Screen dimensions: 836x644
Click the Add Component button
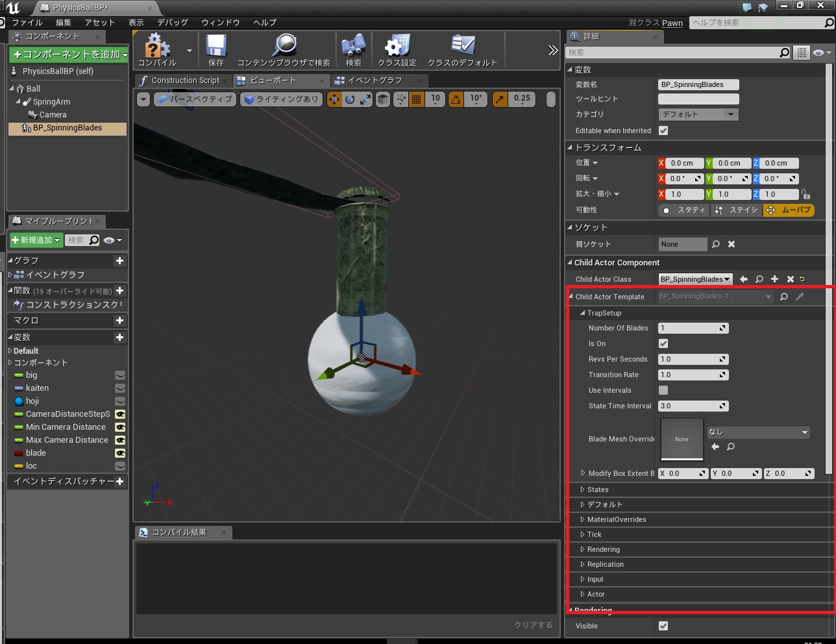click(x=69, y=55)
